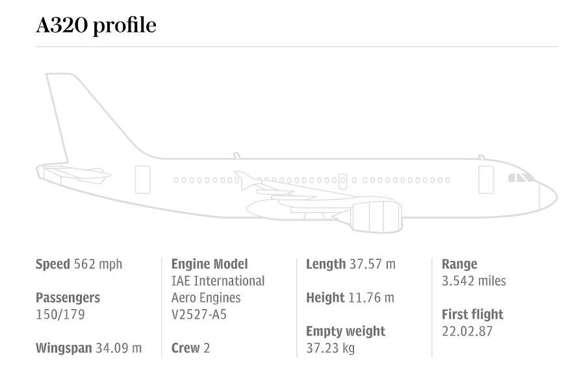Click the Engine Model heading
The width and height of the screenshot is (588, 389).
tap(209, 264)
